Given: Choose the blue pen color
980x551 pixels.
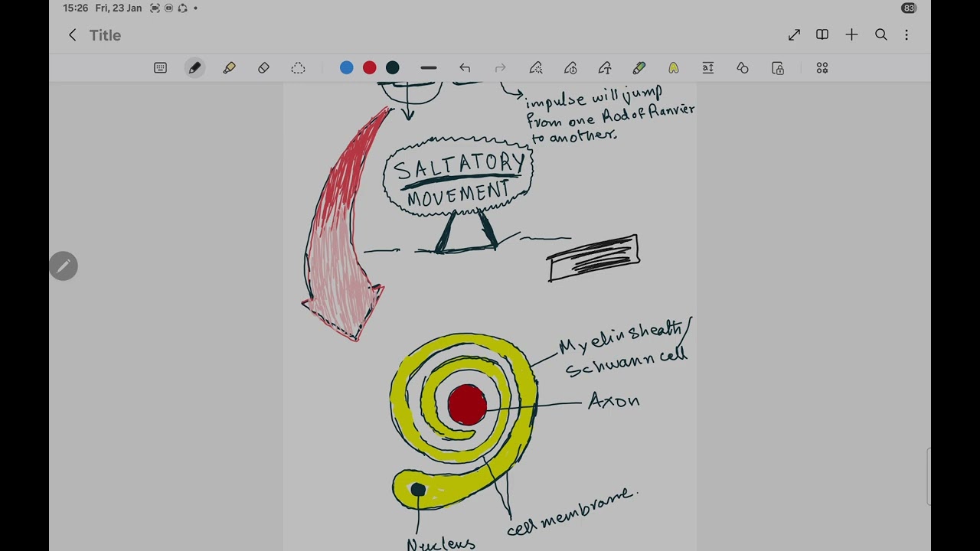Looking at the screenshot, I should point(347,68).
